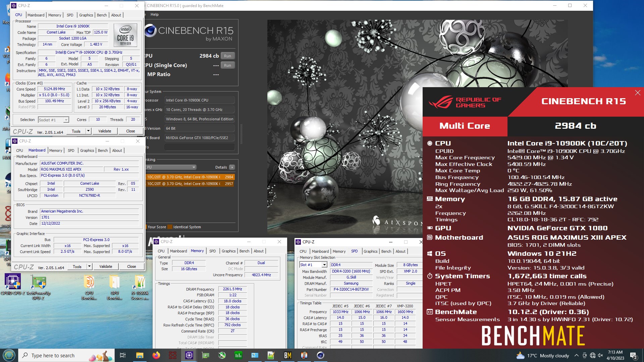Image resolution: width=644 pixels, height=362 pixels.
Task: Select the 2984 score ranking row
Action: click(x=190, y=177)
